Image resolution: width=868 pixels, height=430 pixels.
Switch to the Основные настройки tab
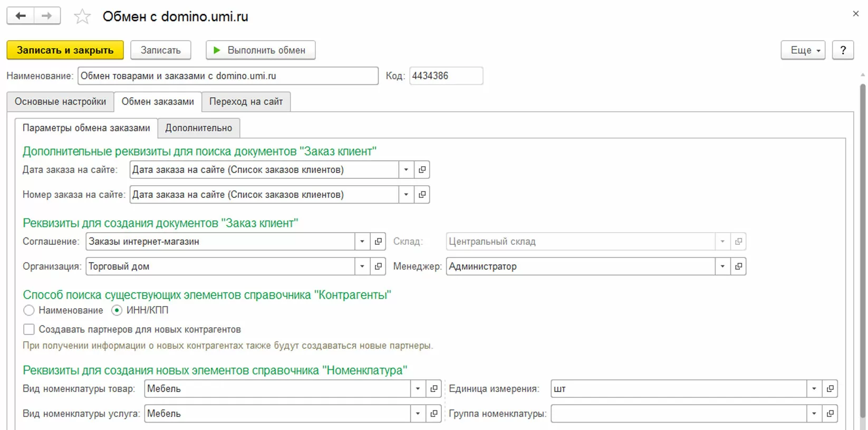[x=60, y=101]
